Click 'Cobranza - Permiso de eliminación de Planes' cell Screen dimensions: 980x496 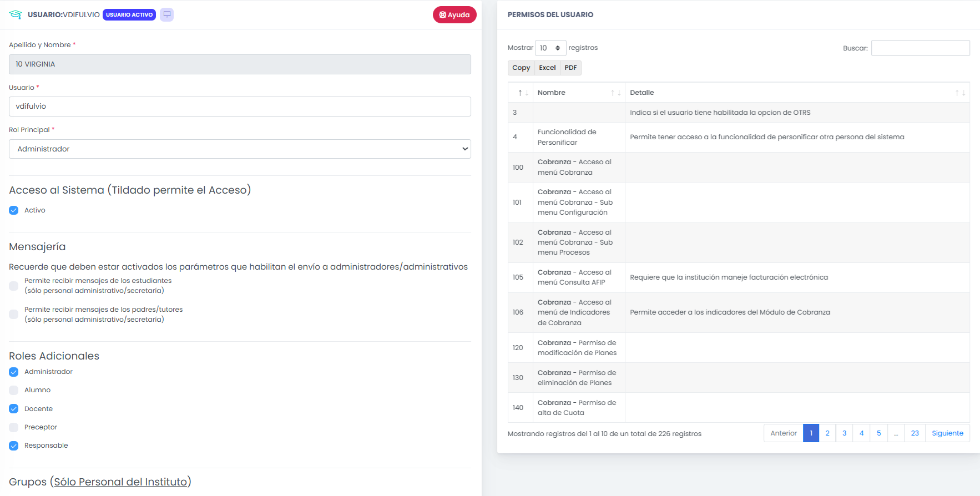[579, 378]
